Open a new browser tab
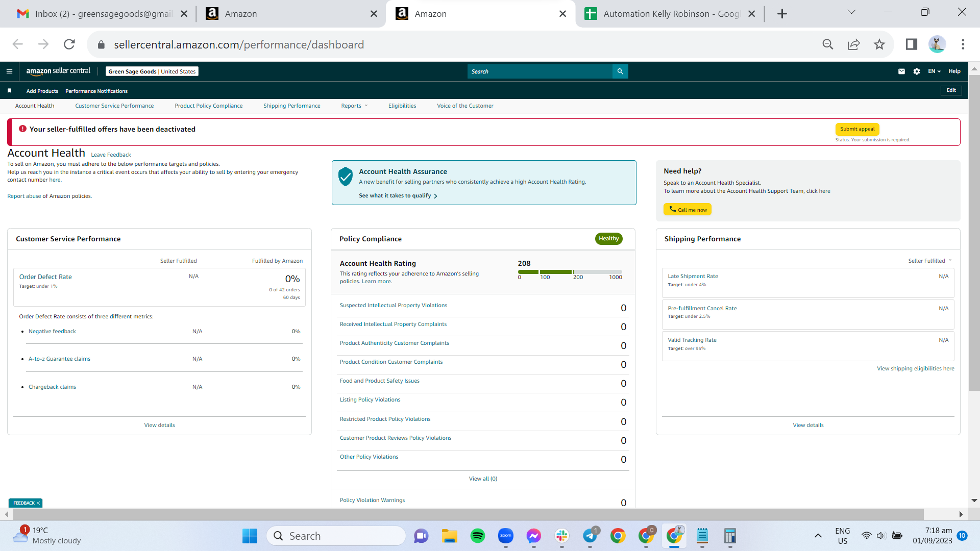This screenshot has height=551, width=980. point(782,14)
